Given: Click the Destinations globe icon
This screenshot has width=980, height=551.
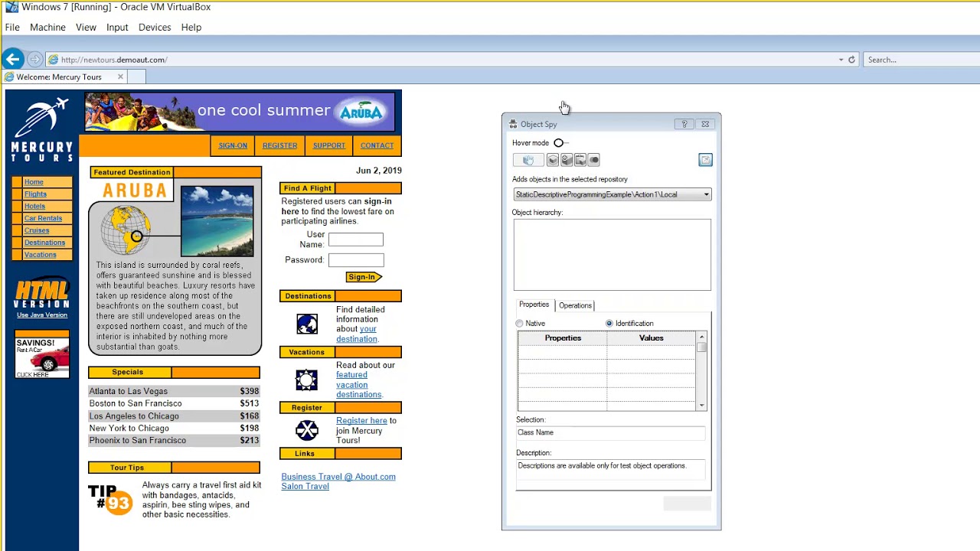Looking at the screenshot, I should click(307, 324).
